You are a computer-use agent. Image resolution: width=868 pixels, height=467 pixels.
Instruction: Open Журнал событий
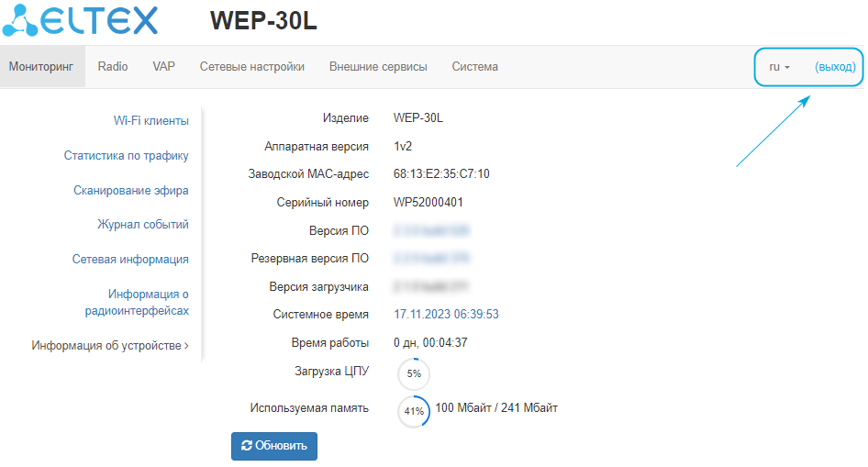(x=143, y=225)
